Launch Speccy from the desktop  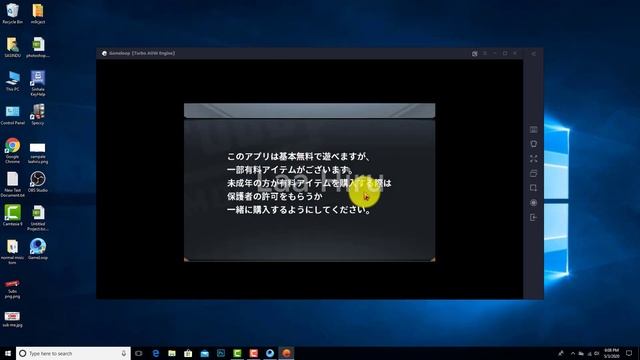[38, 115]
